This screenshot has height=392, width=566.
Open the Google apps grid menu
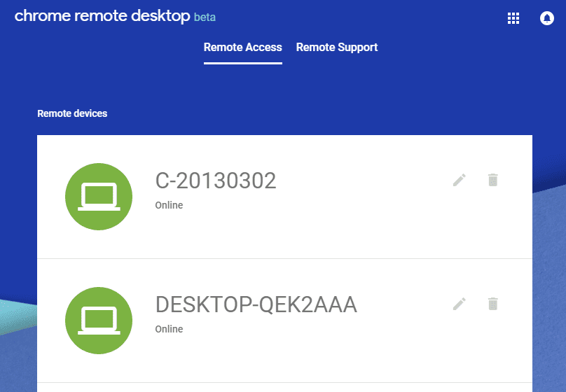(x=513, y=19)
